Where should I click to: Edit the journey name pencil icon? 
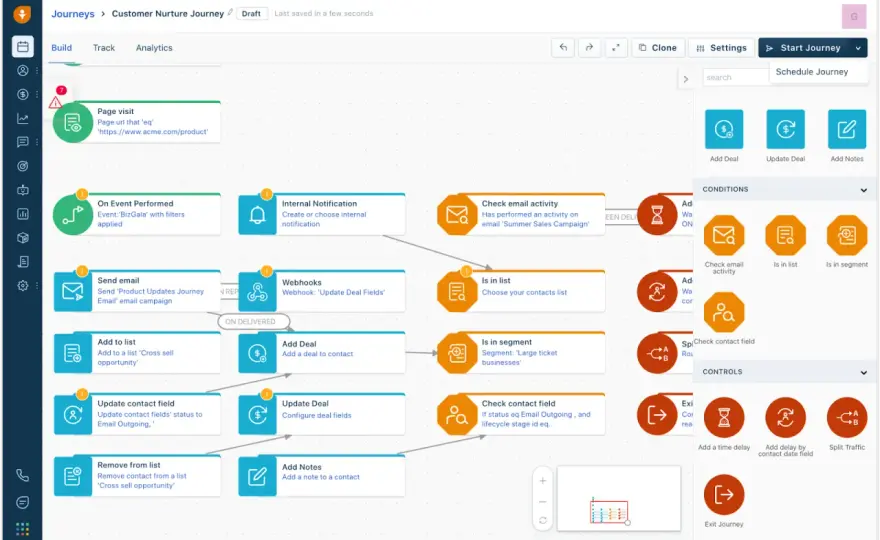(x=230, y=12)
